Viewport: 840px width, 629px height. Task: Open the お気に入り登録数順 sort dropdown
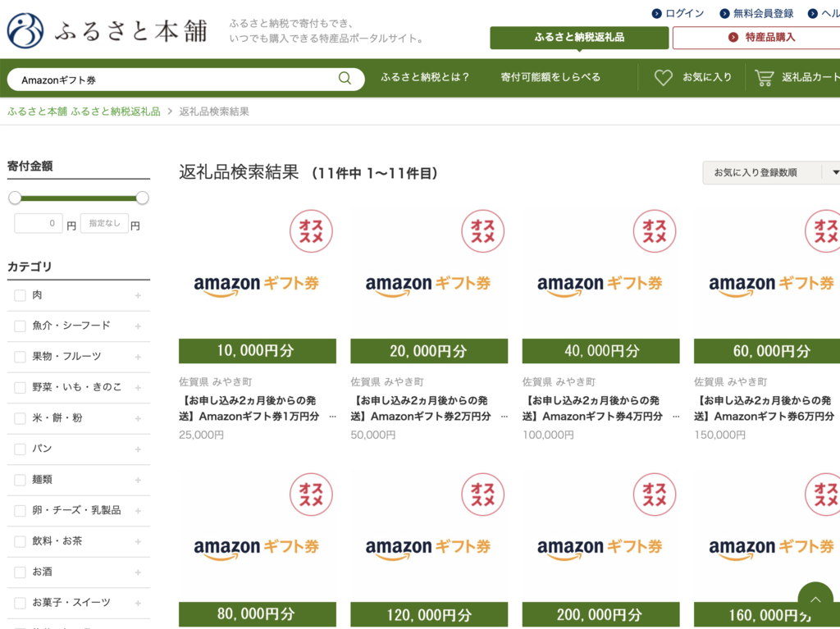click(771, 172)
